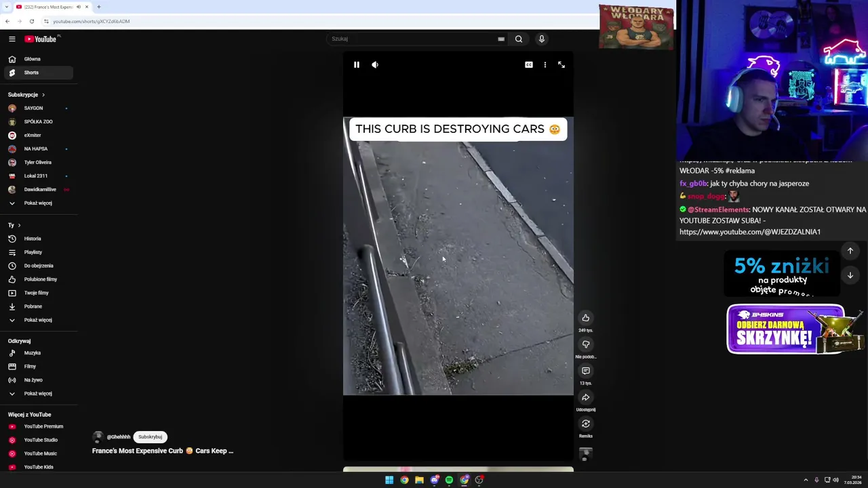Show hidden system tray icons
The width and height of the screenshot is (868, 488).
pos(806,480)
